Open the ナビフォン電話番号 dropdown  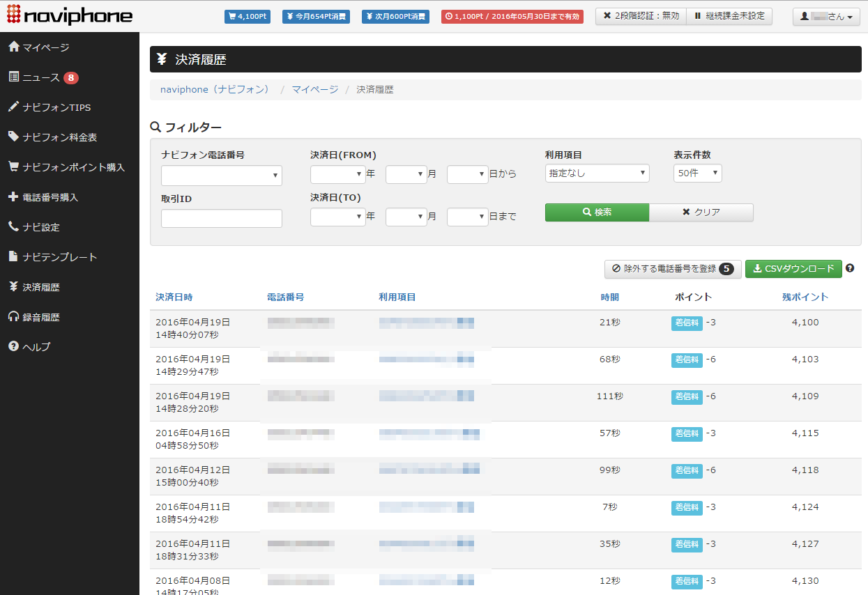(x=222, y=175)
